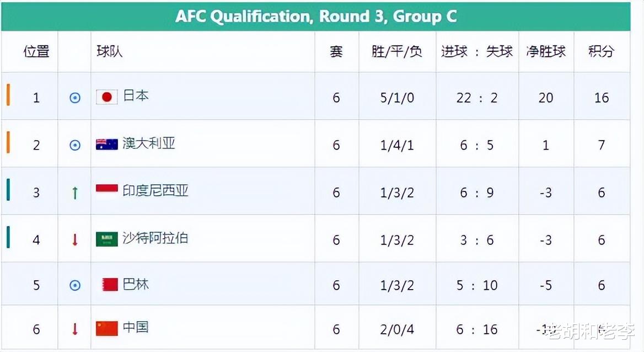Click Australia's blue circle status indicator
Screen dimensions: 644x352
point(75,145)
